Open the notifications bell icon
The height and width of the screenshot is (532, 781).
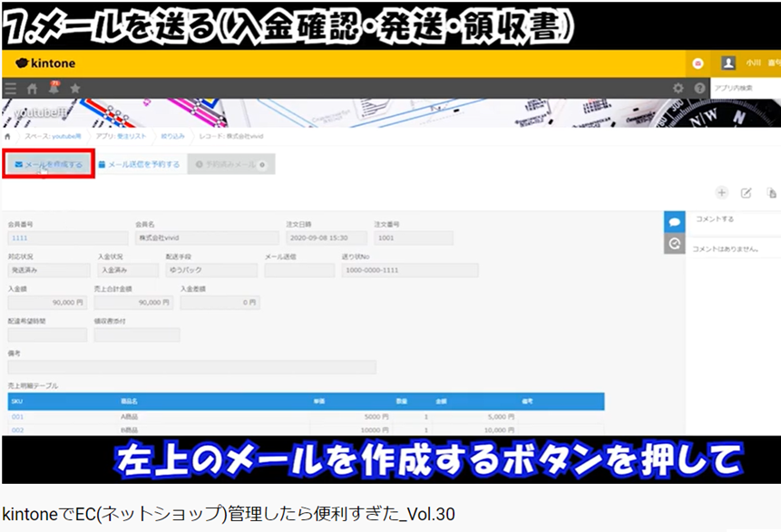coord(54,88)
